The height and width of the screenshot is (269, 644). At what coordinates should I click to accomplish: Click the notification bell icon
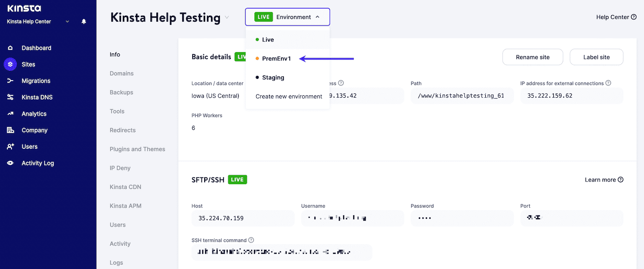84,21
